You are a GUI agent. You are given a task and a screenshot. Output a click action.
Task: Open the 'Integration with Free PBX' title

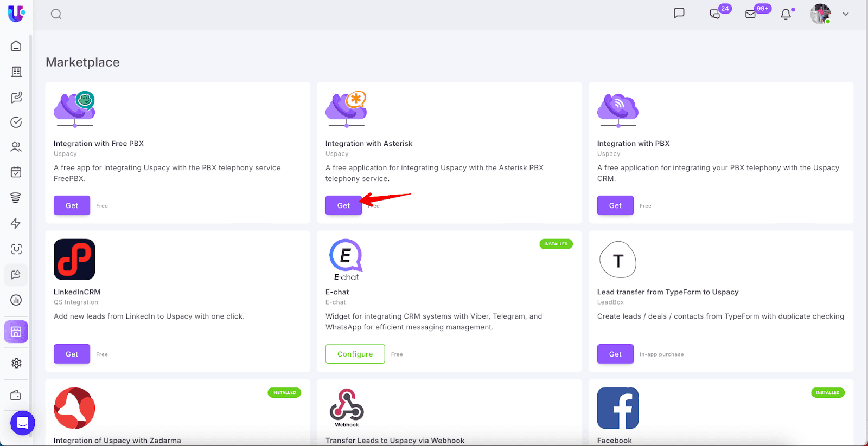click(x=99, y=144)
